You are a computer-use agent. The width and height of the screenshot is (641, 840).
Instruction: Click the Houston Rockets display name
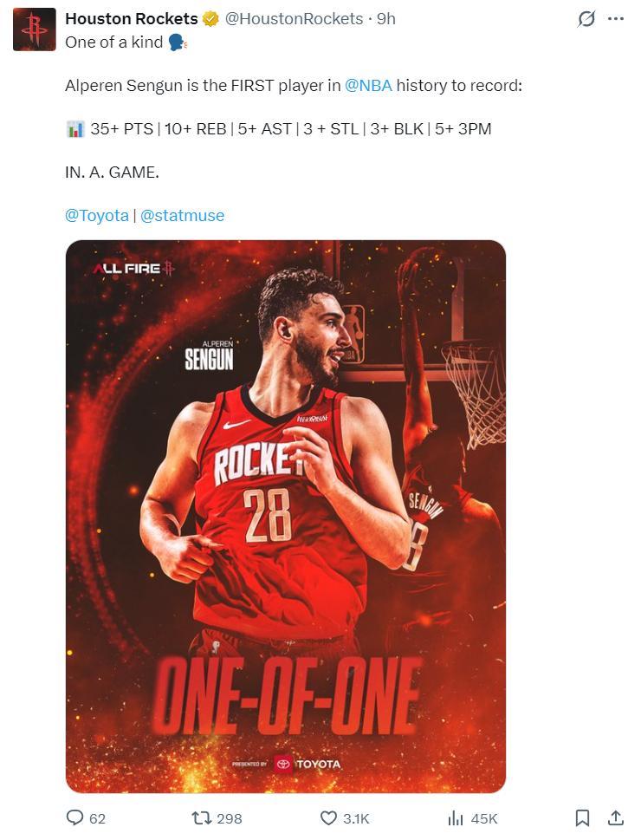[132, 19]
